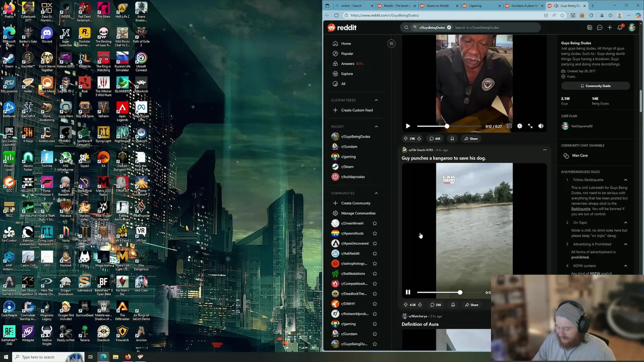Select the Terraria desktop icon
This screenshot has width=644, height=362.
(x=85, y=334)
